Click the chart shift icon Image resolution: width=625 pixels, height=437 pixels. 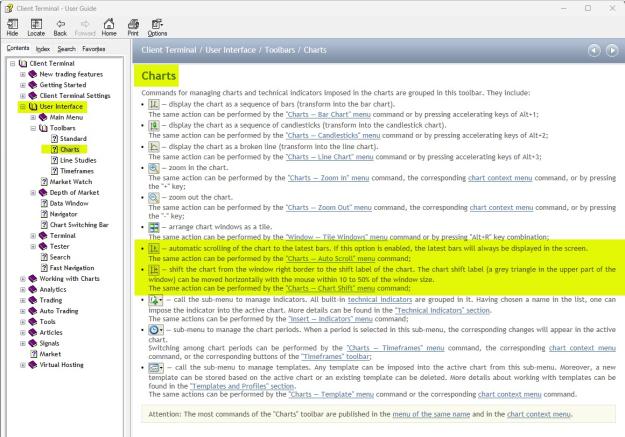(154, 270)
